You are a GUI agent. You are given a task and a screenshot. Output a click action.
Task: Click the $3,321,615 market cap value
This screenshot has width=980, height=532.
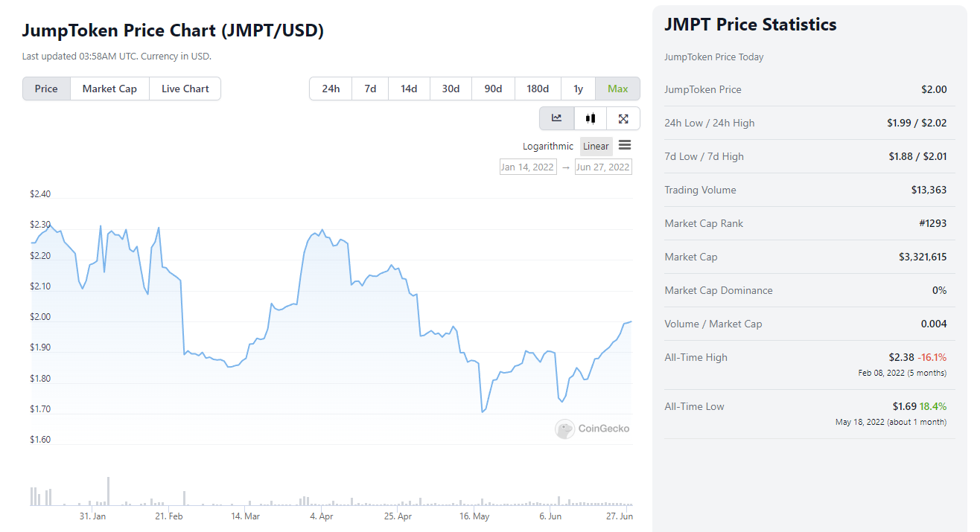[x=923, y=257]
